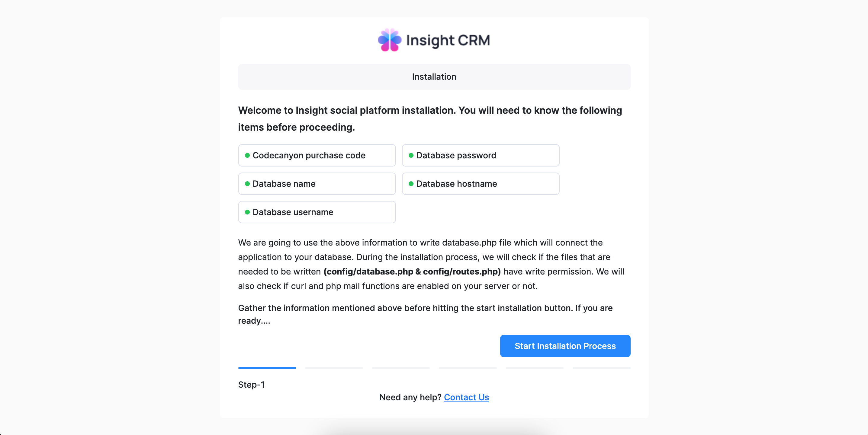Select the Codecanyon purchase code item box

click(317, 155)
